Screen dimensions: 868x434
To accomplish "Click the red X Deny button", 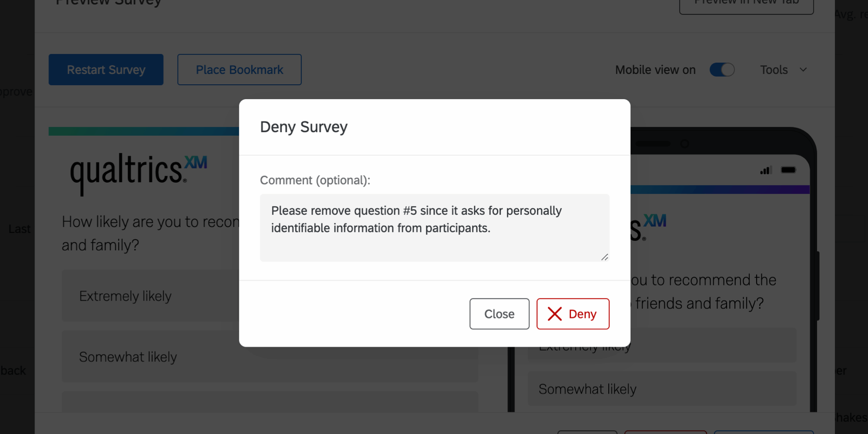I will tap(572, 314).
